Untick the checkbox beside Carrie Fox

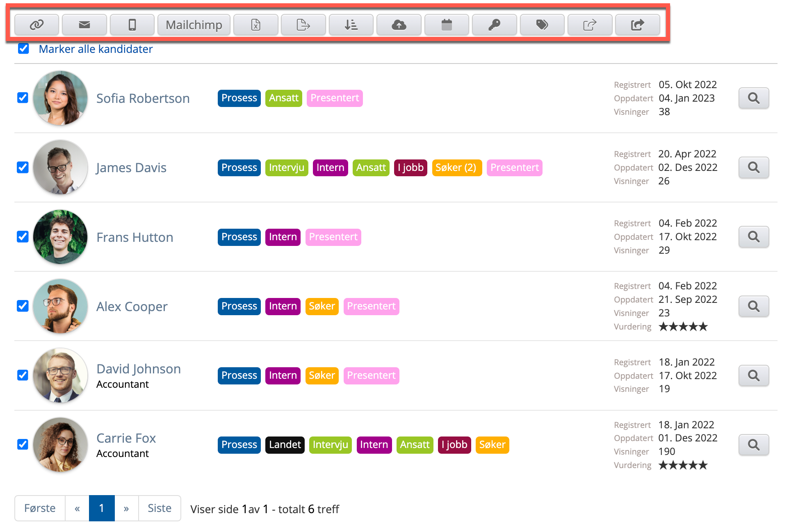[23, 444]
